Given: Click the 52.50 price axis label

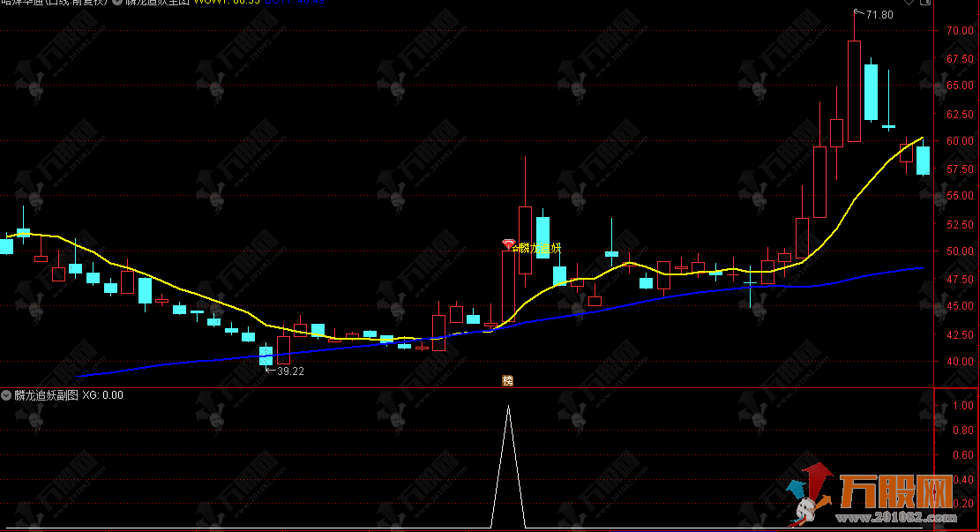Looking at the screenshot, I should [x=960, y=224].
